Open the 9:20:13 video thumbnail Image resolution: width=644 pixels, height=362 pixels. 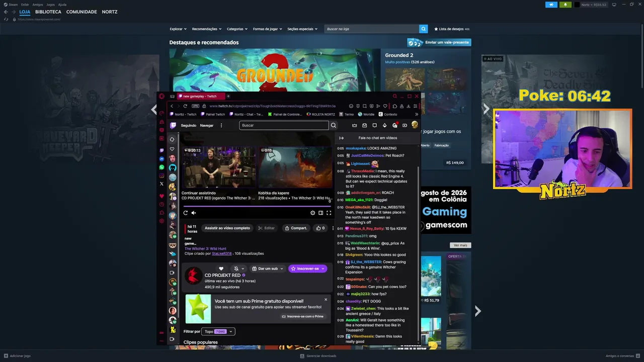click(x=219, y=167)
